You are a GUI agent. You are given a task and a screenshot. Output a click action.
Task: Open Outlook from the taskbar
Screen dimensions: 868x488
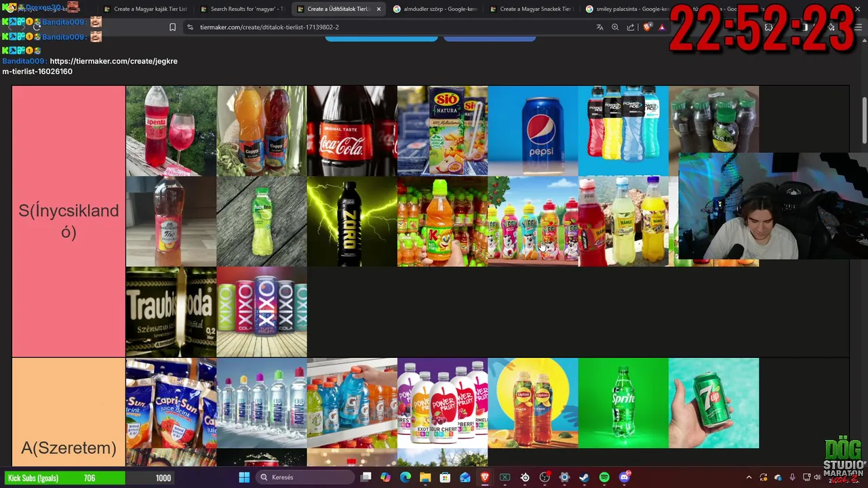tap(465, 477)
